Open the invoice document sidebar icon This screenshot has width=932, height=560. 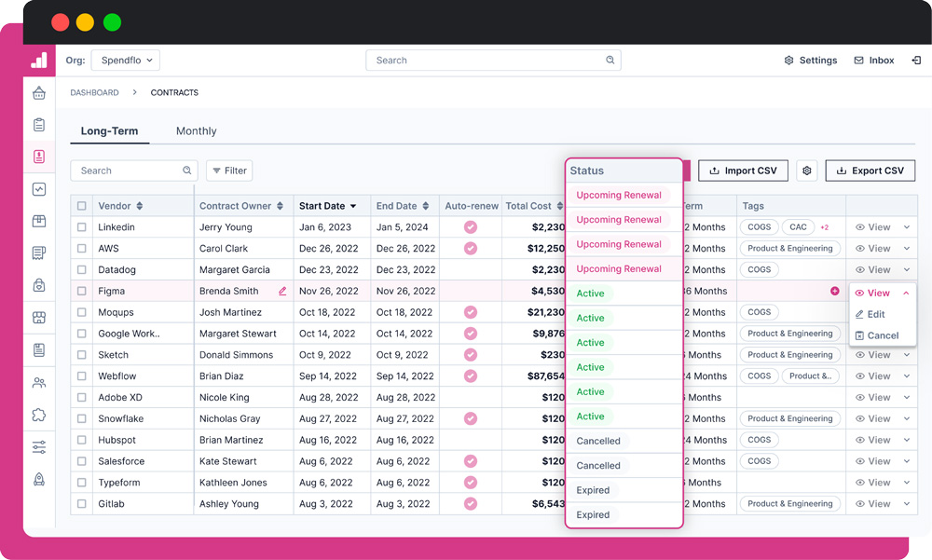(39, 253)
